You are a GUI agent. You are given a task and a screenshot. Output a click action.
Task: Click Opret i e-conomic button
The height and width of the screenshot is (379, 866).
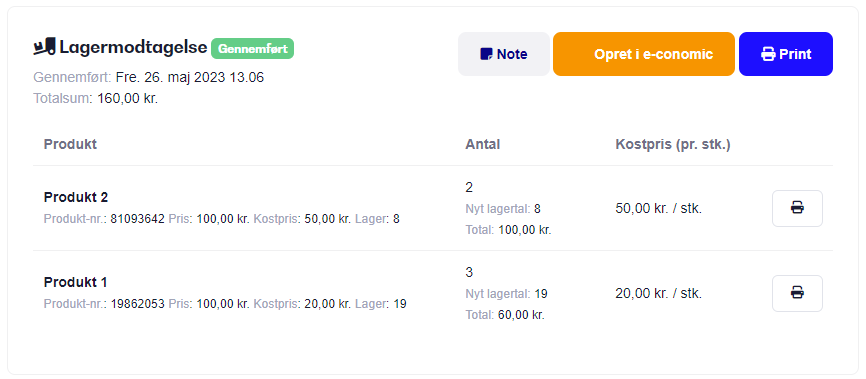[643, 54]
